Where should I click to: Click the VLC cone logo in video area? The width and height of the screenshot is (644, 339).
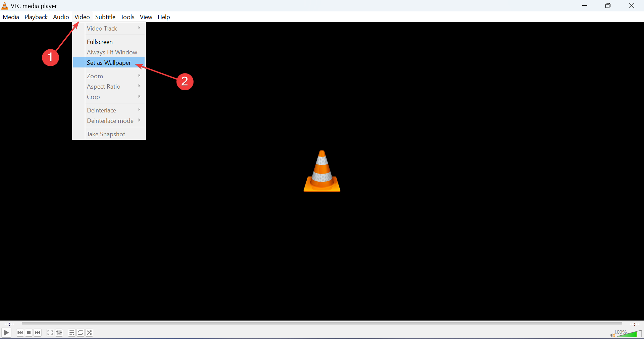coord(322,171)
